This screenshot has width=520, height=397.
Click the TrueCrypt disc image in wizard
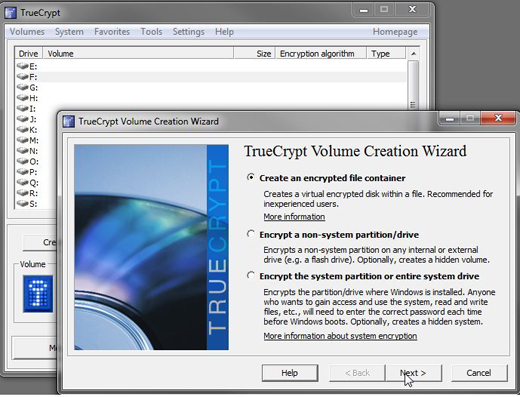pyautogui.click(x=151, y=247)
